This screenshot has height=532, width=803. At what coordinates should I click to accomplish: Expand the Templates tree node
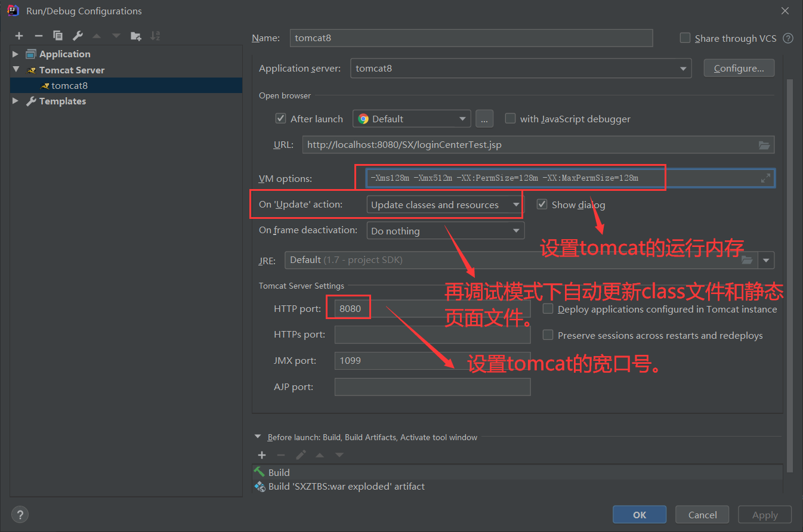16,101
